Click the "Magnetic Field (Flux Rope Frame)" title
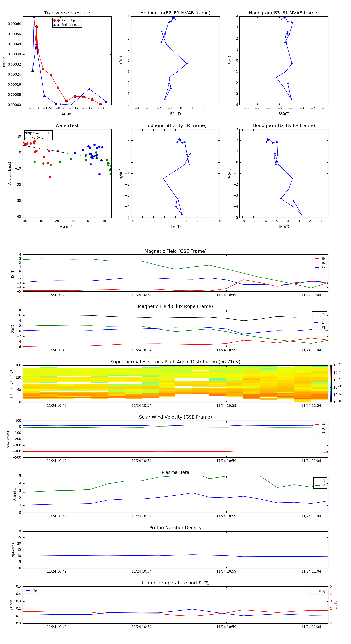The width and height of the screenshot is (351, 644). coord(175,307)
